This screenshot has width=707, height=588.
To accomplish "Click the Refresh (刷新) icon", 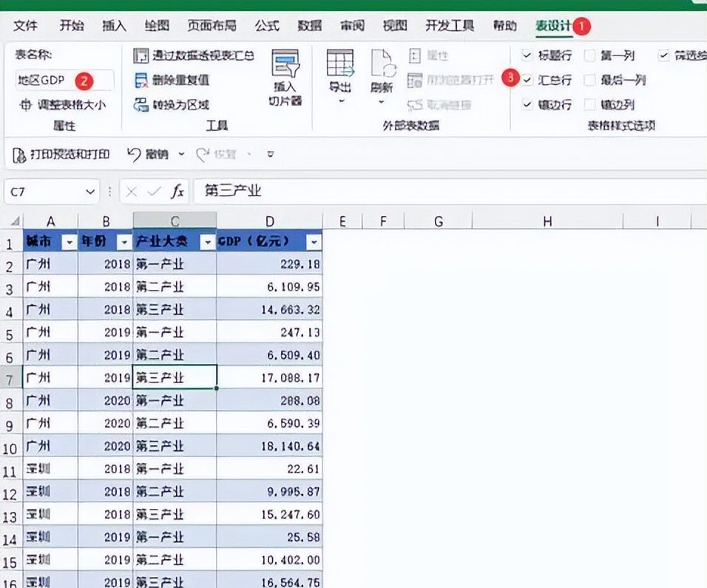I will 382,65.
